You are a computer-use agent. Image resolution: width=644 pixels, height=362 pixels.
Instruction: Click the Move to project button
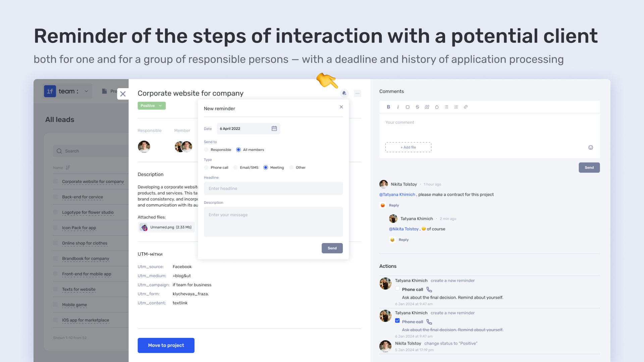[x=166, y=345]
